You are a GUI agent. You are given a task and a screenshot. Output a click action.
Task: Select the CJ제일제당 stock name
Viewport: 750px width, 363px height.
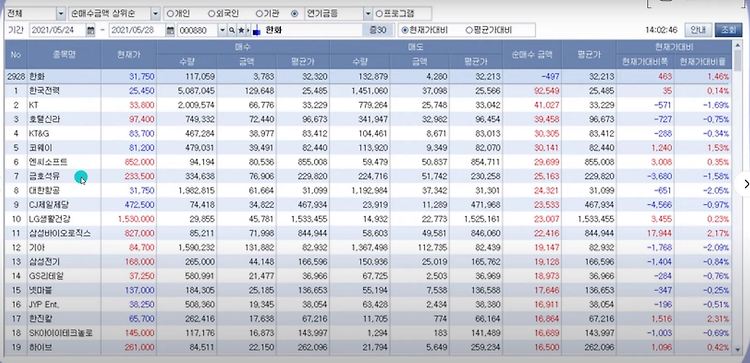[x=48, y=205]
